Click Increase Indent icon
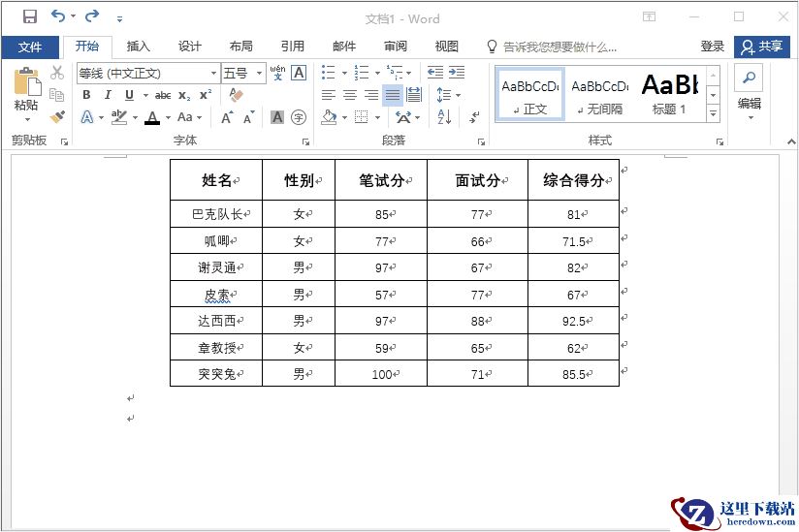 click(457, 73)
